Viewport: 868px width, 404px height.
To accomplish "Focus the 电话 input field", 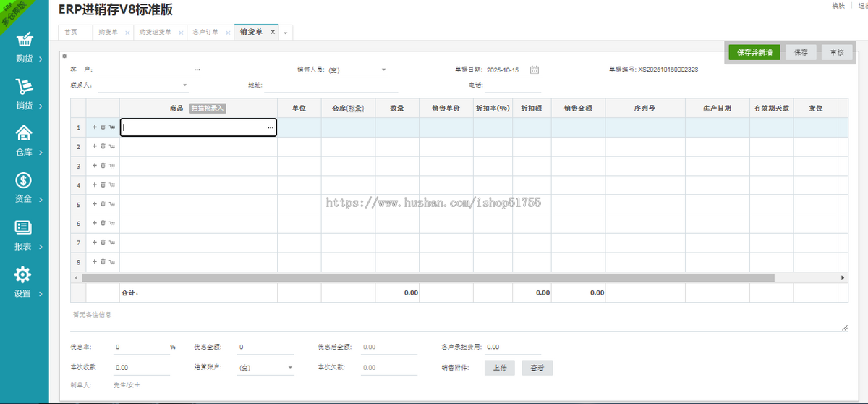I will pyautogui.click(x=511, y=85).
